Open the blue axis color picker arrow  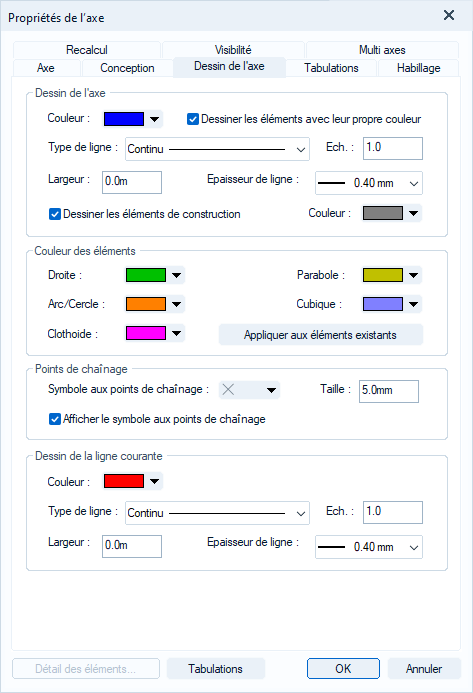[x=154, y=119]
